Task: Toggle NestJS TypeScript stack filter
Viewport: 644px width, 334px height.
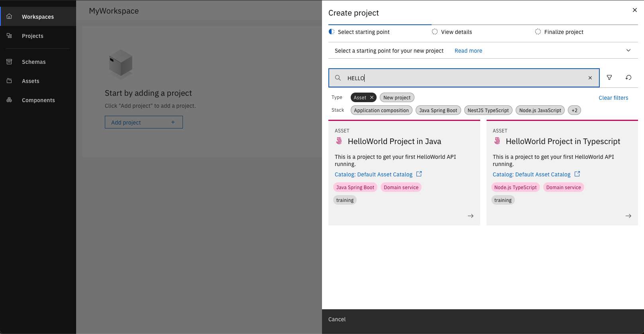Action: (488, 110)
